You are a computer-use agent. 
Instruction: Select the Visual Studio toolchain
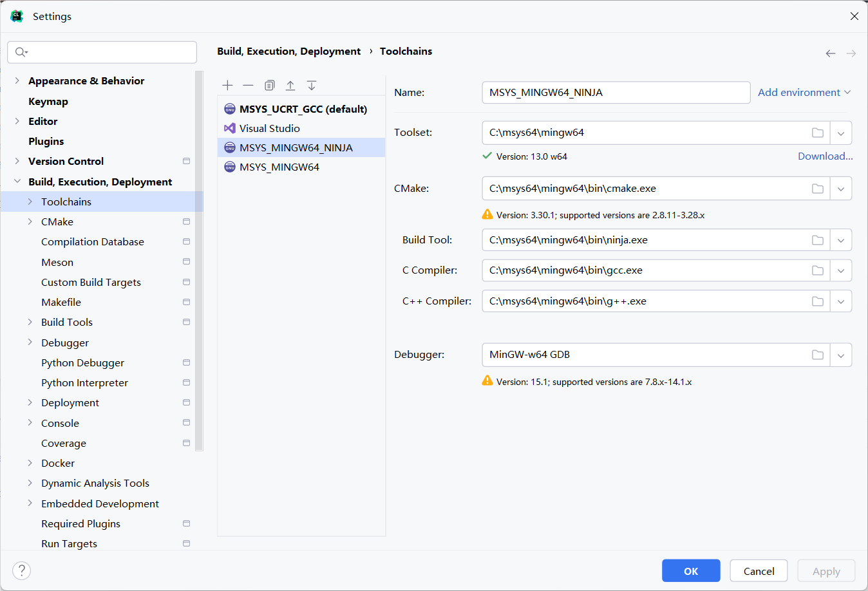pyautogui.click(x=270, y=129)
